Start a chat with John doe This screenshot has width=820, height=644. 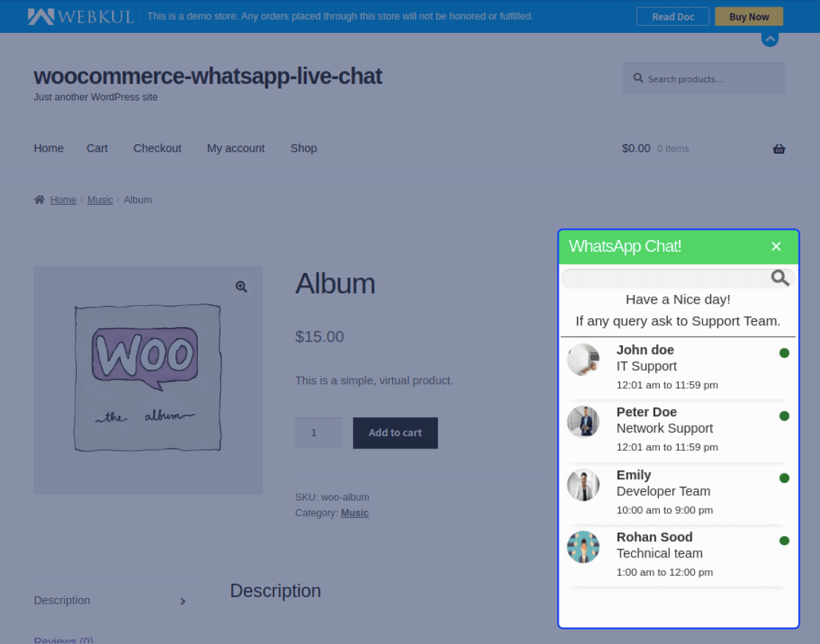[x=678, y=369]
